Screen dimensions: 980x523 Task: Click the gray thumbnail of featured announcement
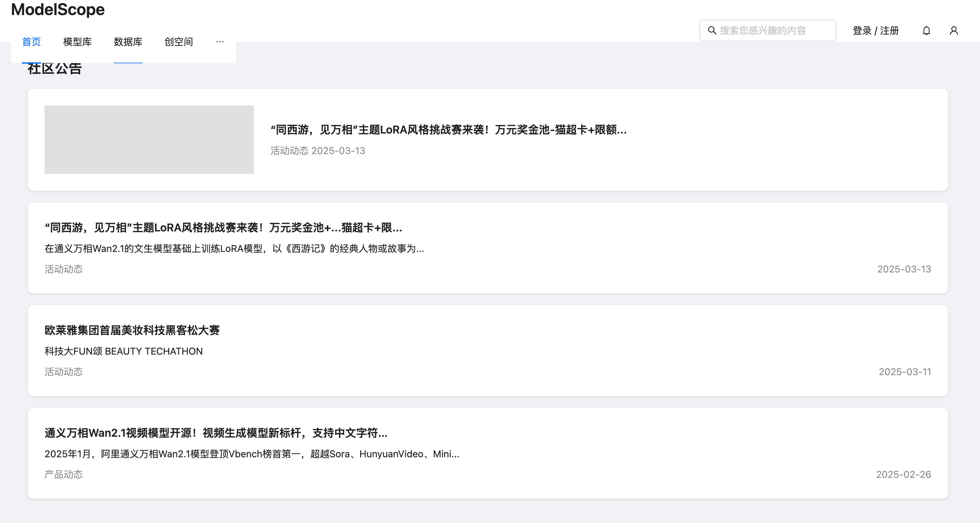(149, 140)
